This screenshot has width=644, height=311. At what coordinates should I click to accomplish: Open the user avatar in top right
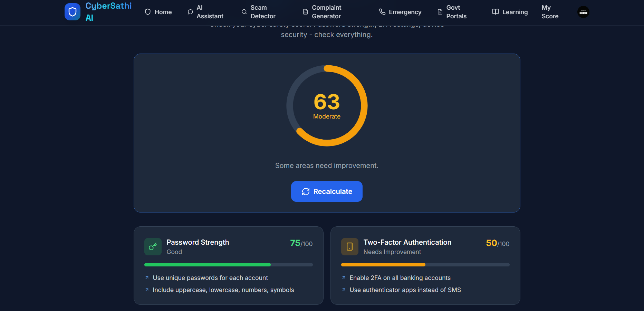pos(583,12)
